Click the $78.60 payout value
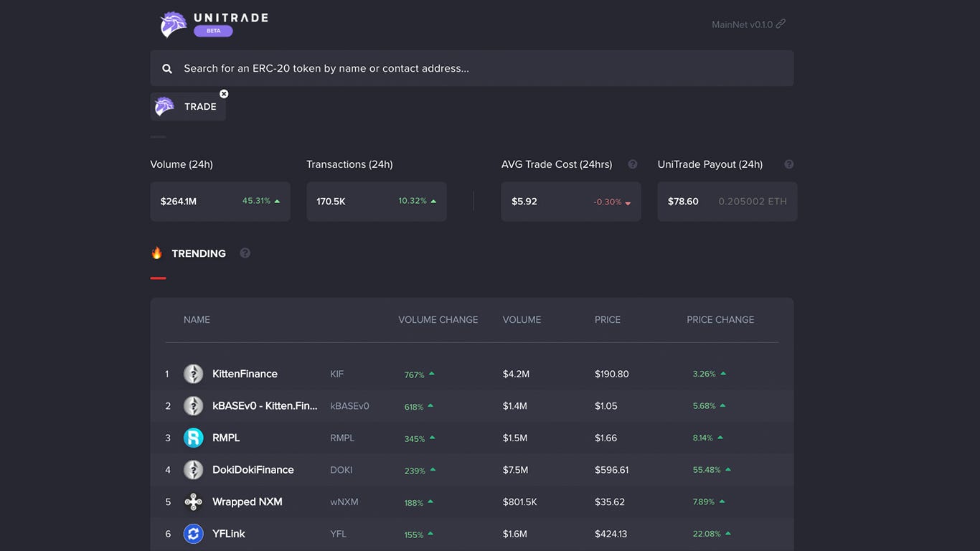This screenshot has width=980, height=551. point(683,202)
